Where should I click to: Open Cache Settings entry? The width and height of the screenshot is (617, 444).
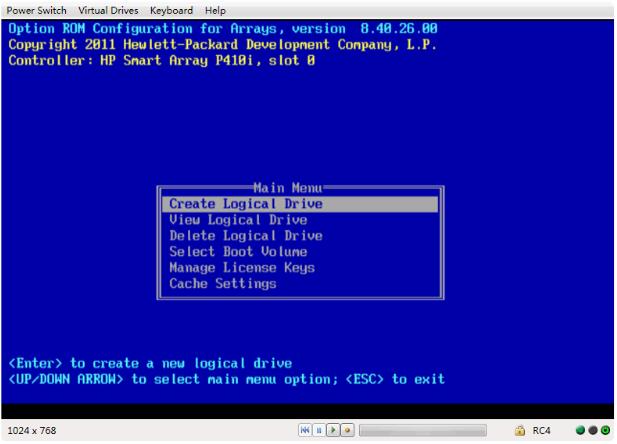pos(223,284)
